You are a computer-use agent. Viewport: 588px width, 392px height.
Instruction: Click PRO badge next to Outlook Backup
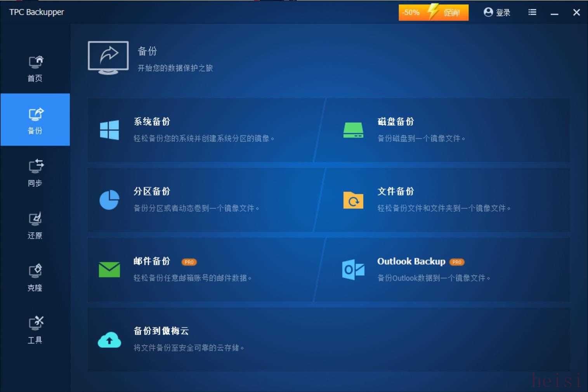457,262
